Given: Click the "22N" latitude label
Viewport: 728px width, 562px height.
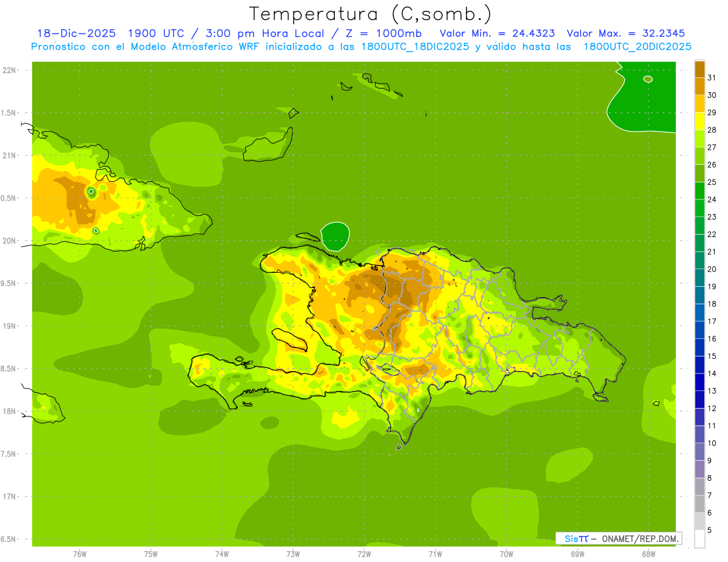Looking at the screenshot, I should [x=9, y=70].
